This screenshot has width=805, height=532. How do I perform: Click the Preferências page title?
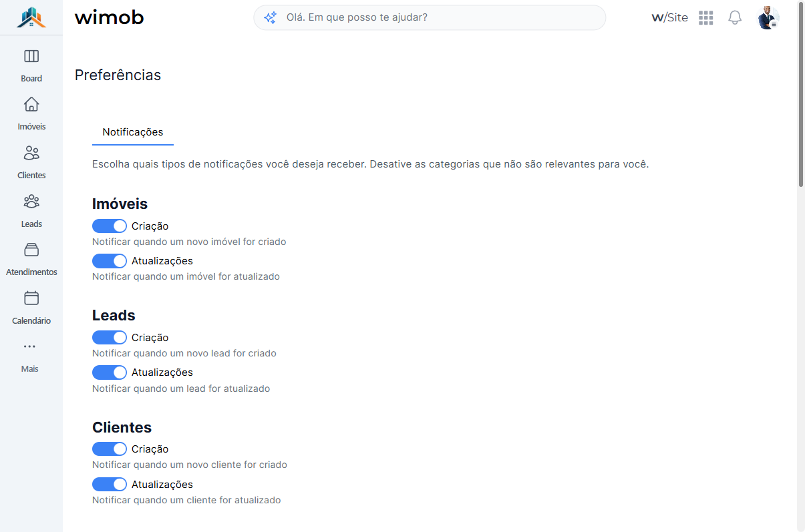(118, 75)
